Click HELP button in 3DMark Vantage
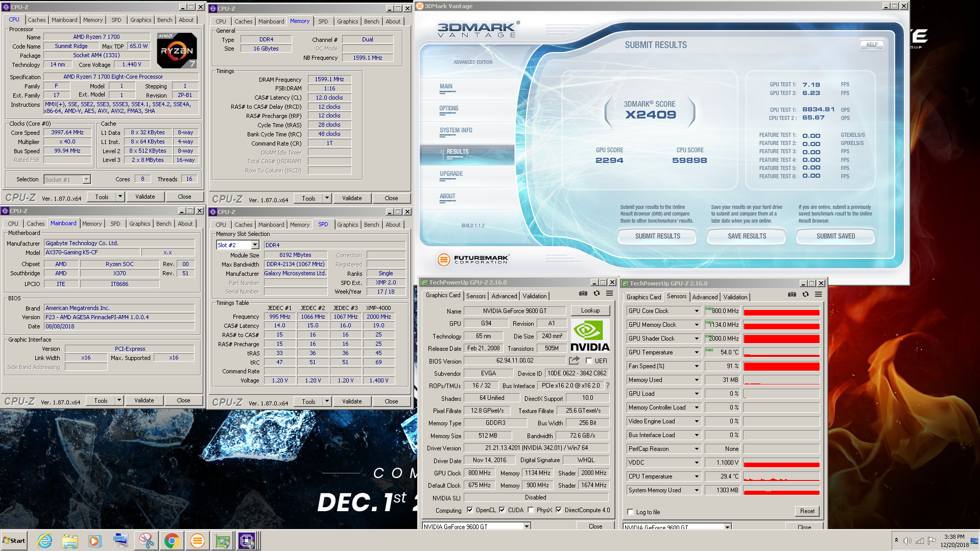This screenshot has width=980, height=551. coord(872,45)
